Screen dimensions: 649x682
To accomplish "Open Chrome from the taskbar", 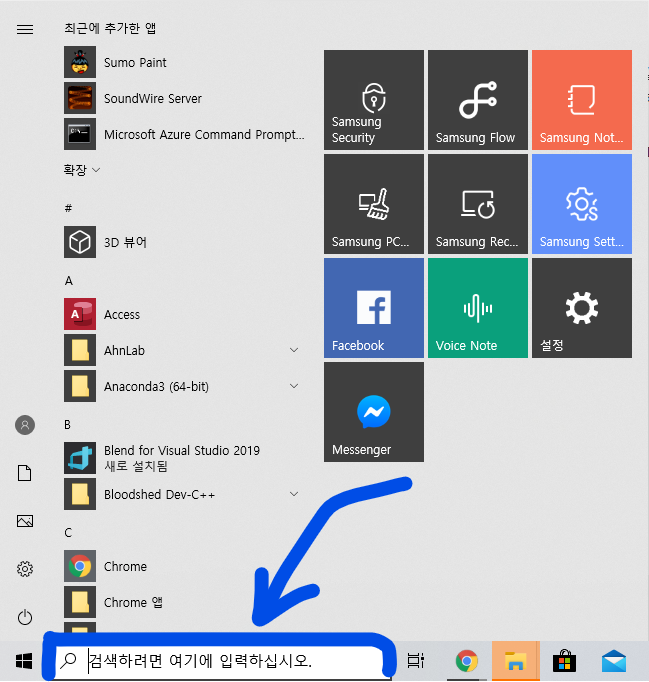I will click(467, 661).
